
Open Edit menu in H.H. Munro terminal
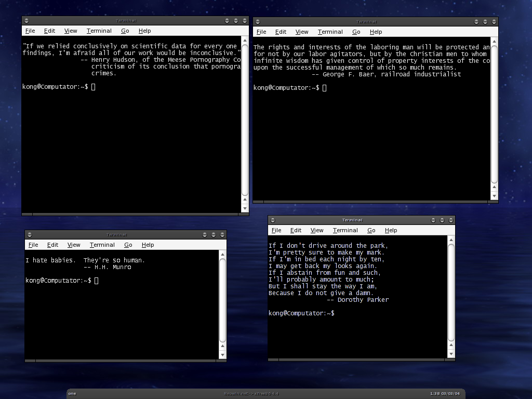click(x=52, y=245)
